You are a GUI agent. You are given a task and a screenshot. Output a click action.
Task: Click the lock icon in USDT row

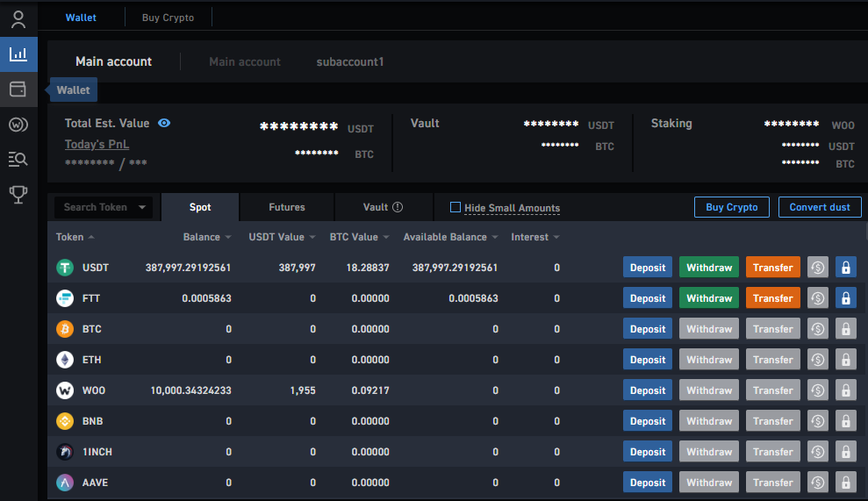point(846,268)
